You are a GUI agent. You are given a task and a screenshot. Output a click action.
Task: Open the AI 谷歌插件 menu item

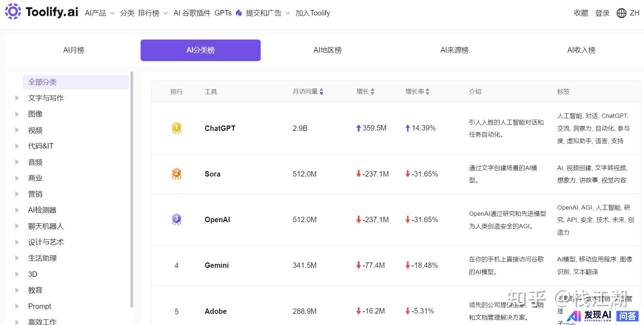pos(192,13)
